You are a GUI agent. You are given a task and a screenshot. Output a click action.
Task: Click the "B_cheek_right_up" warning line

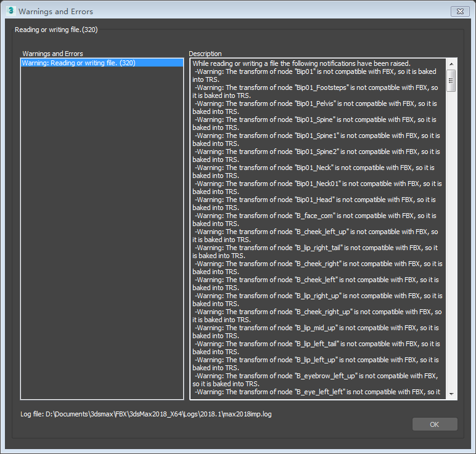pos(316,312)
